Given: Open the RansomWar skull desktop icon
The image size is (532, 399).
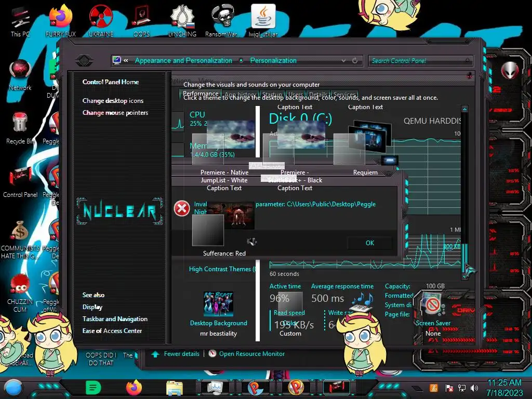Looking at the screenshot, I should 223,21.
